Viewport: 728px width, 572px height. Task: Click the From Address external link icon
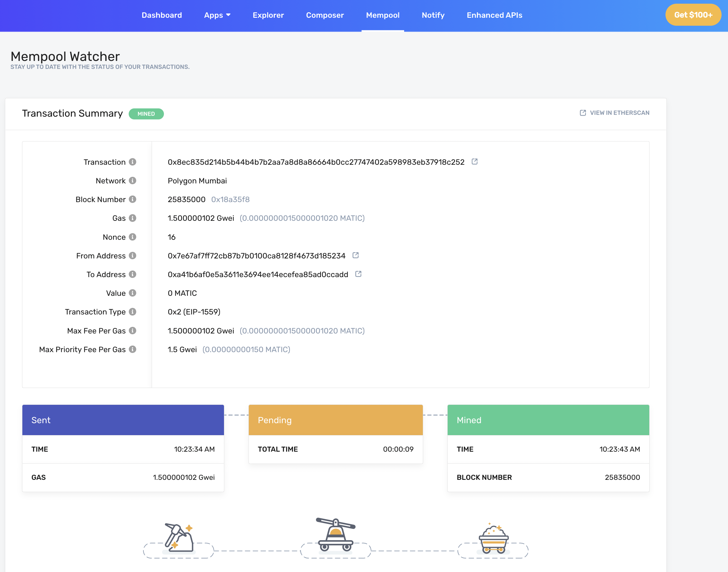(x=355, y=256)
